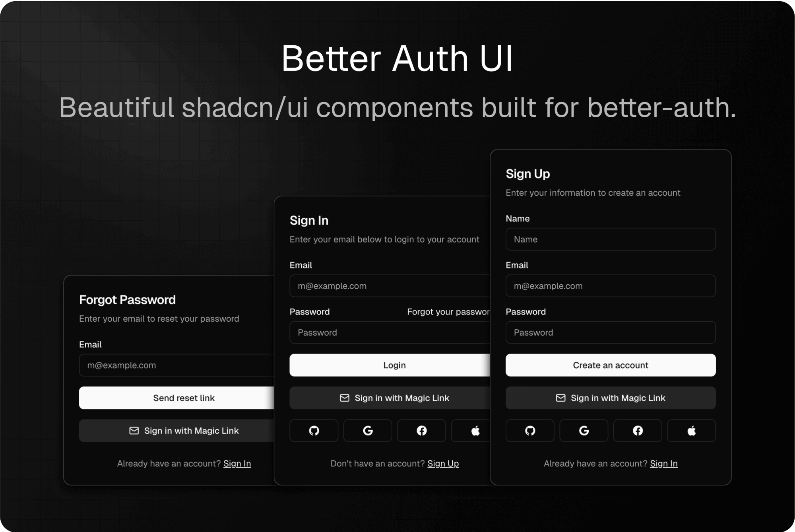Select the Name input on Sign Up card
Image resolution: width=795 pixels, height=532 pixels.
click(x=611, y=239)
